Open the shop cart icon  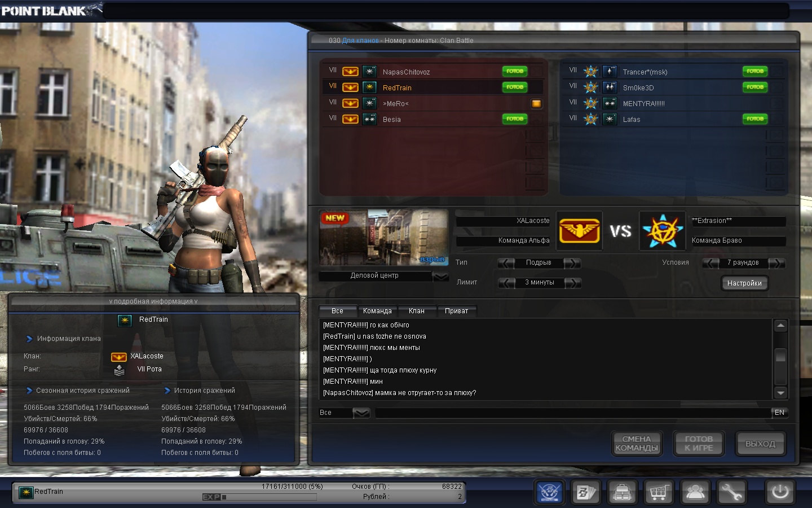(659, 492)
